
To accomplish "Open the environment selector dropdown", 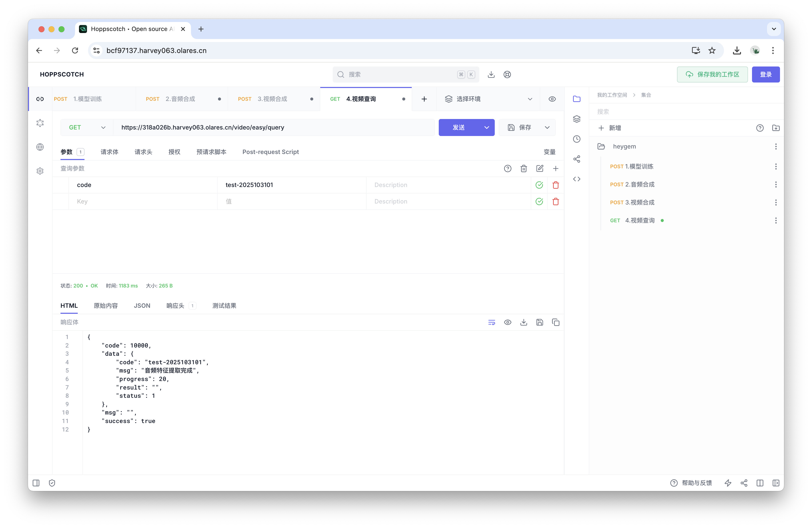I will coord(488,99).
